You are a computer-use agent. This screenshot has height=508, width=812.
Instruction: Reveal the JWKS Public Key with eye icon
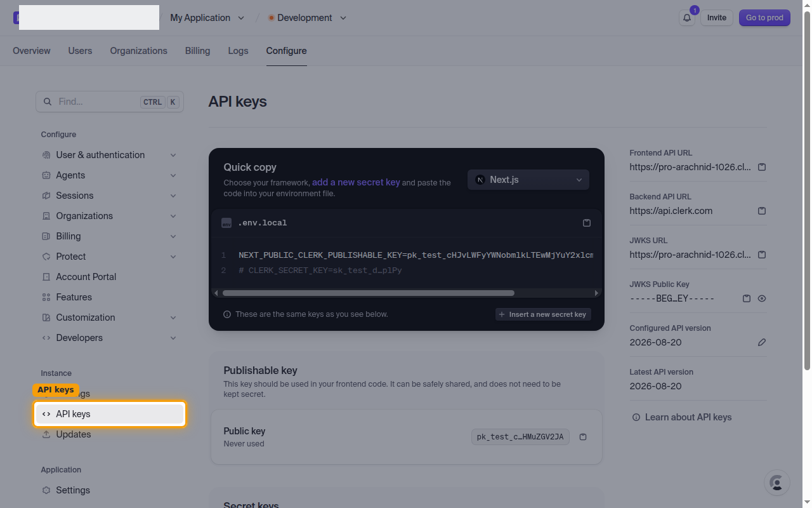pos(762,298)
